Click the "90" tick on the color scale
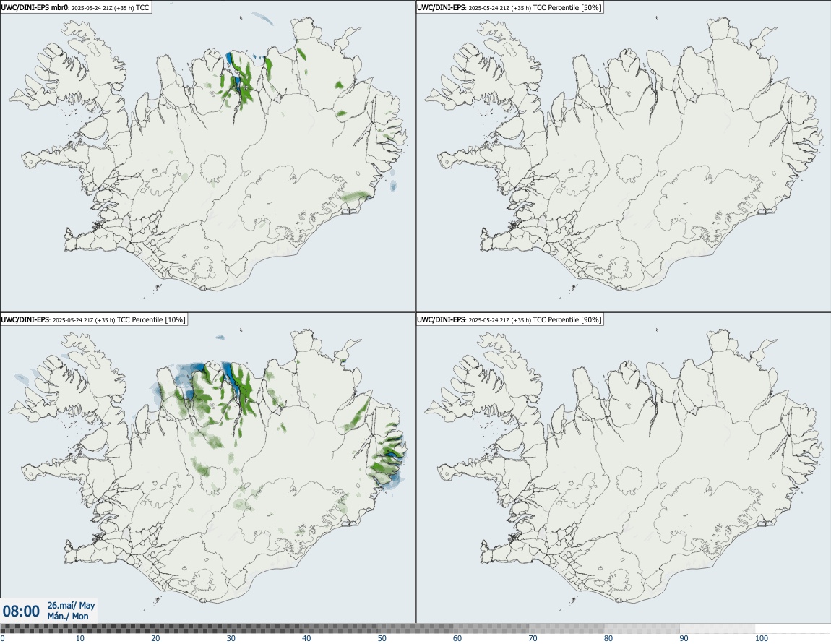Screen dimensions: 831x644 point(684,638)
